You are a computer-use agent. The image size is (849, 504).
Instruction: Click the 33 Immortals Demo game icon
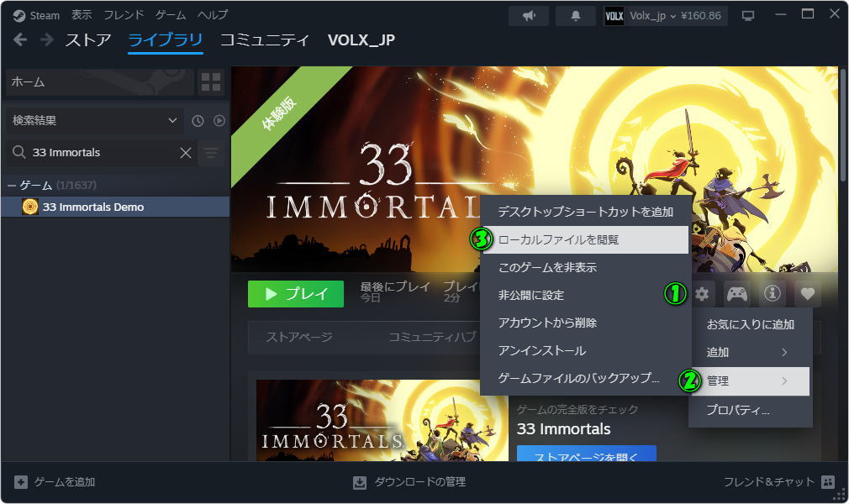pos(30,207)
